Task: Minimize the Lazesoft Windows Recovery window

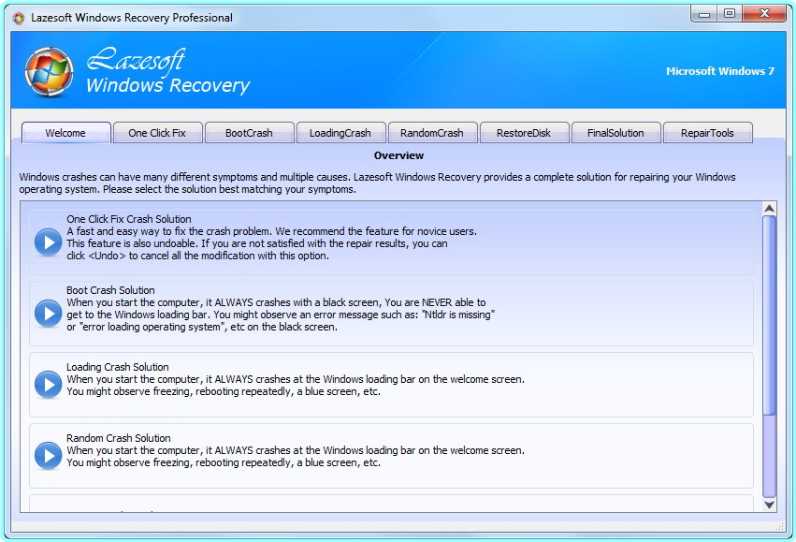Action: coord(704,14)
